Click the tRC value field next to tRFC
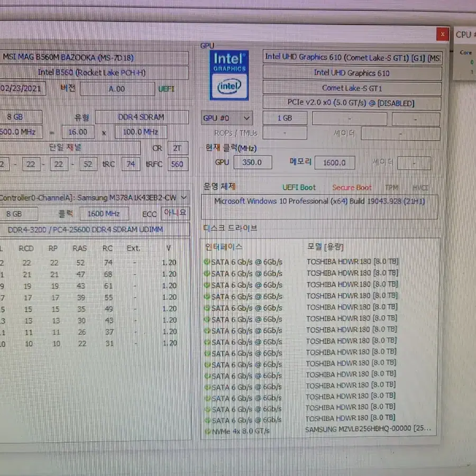The height and width of the screenshot is (476, 476). tap(131, 164)
